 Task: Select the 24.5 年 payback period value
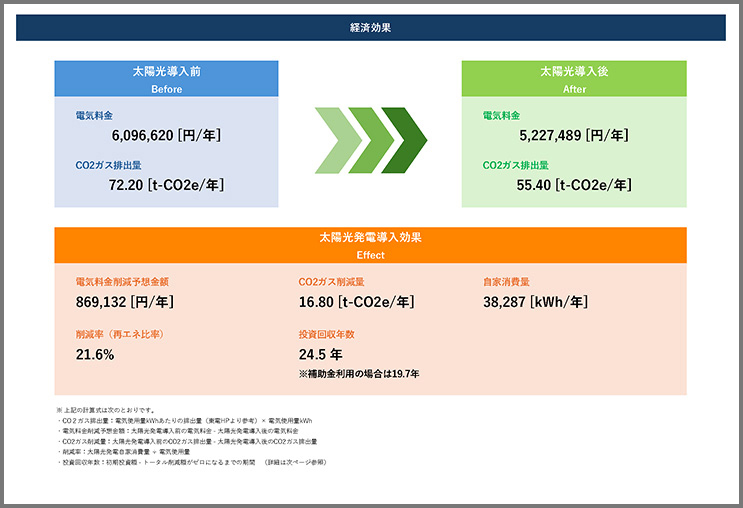tap(320, 354)
